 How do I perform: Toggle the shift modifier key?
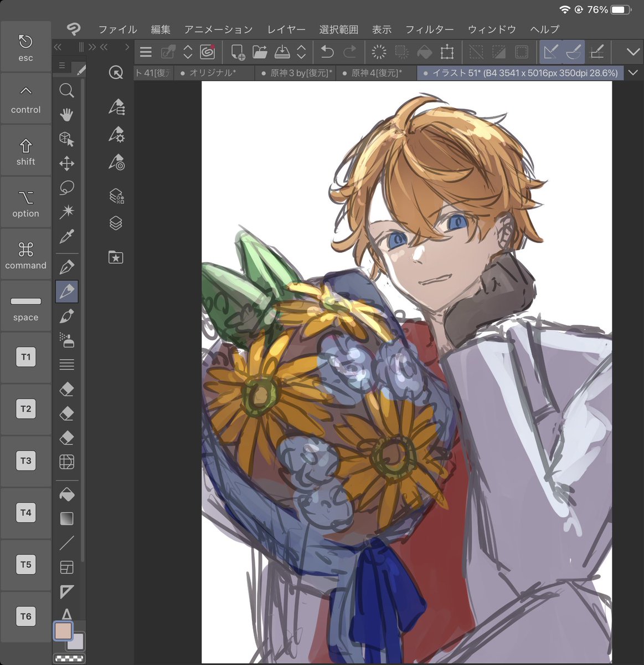26,151
